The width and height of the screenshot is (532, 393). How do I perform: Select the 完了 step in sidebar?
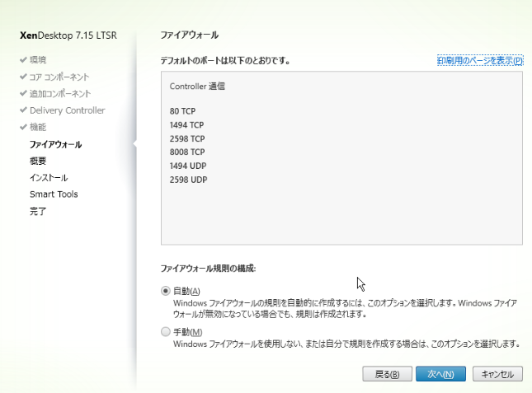pos(38,211)
